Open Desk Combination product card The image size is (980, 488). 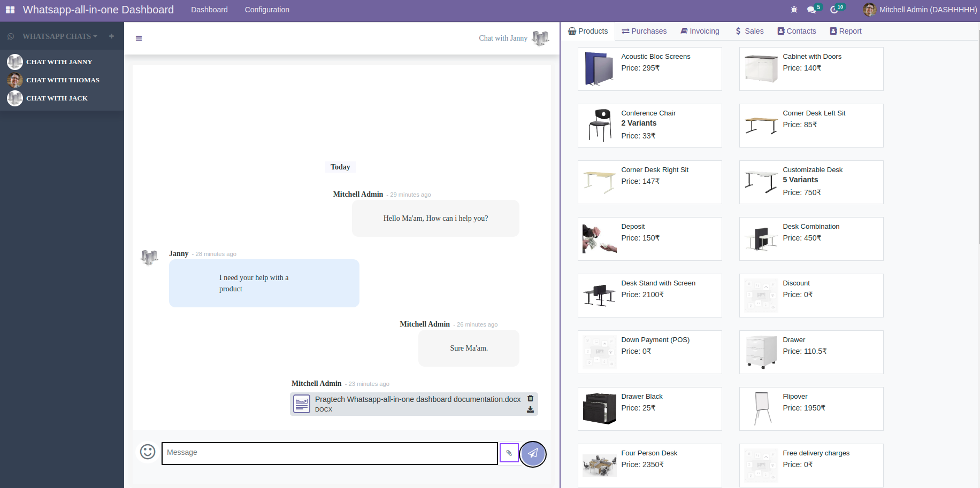[811, 239]
